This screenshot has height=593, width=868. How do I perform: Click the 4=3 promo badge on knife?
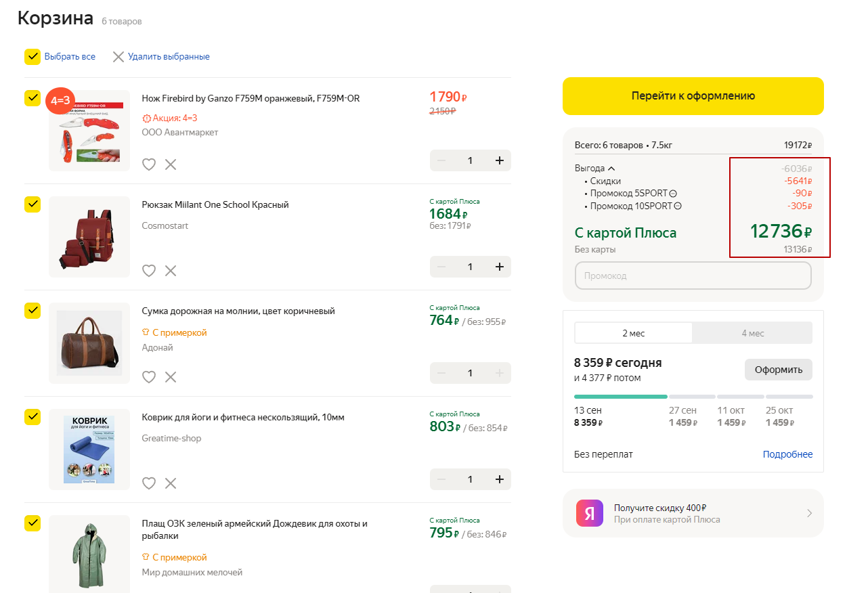(x=61, y=102)
